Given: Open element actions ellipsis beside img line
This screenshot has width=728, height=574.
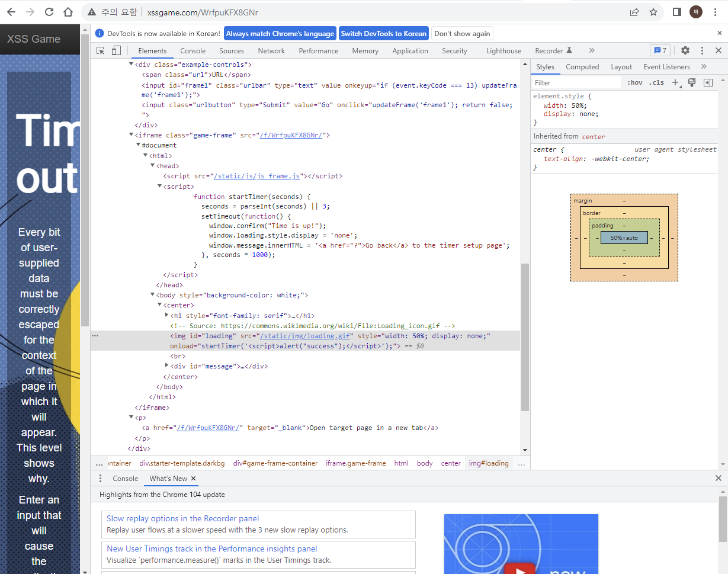Looking at the screenshot, I should point(95,336).
